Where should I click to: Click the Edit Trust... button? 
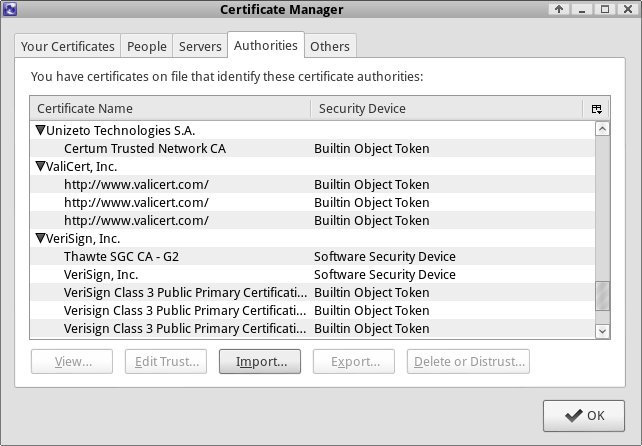click(x=166, y=362)
